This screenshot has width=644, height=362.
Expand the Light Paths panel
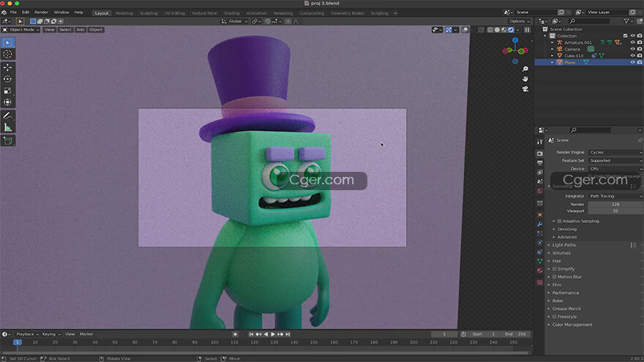(x=563, y=245)
